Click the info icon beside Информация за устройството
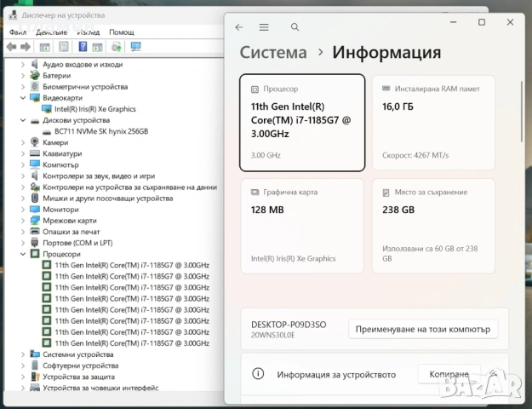The width and height of the screenshot is (532, 409). click(258, 374)
